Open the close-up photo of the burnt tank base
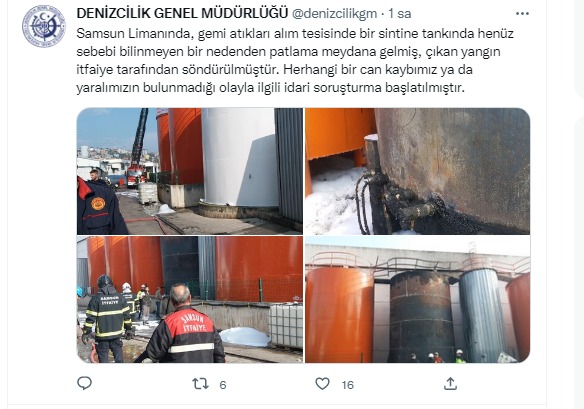Image resolution: width=584 pixels, height=409 pixels. click(x=418, y=171)
